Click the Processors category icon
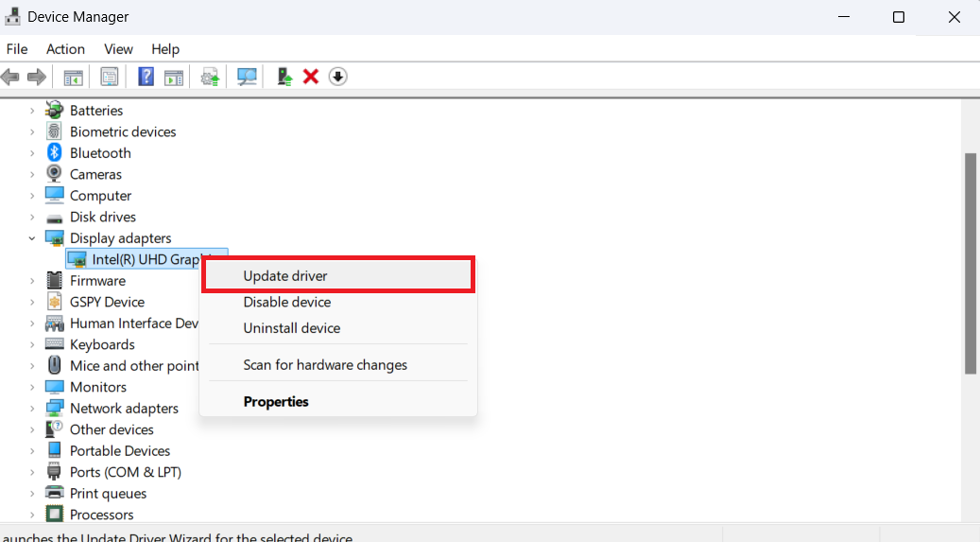Screen dimensions: 980x542 point(55,515)
